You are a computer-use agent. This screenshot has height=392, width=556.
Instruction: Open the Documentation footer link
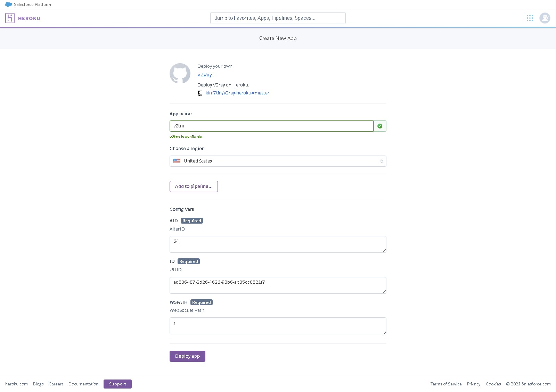coord(83,384)
